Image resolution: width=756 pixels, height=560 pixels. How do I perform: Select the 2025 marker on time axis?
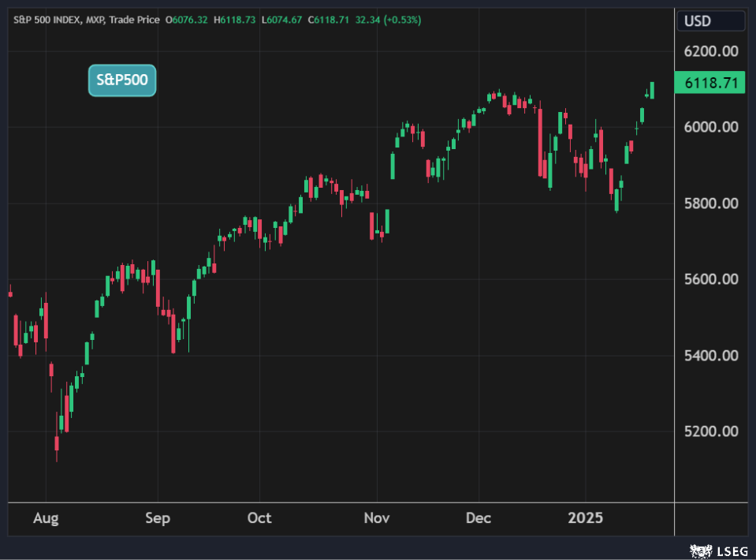click(586, 518)
